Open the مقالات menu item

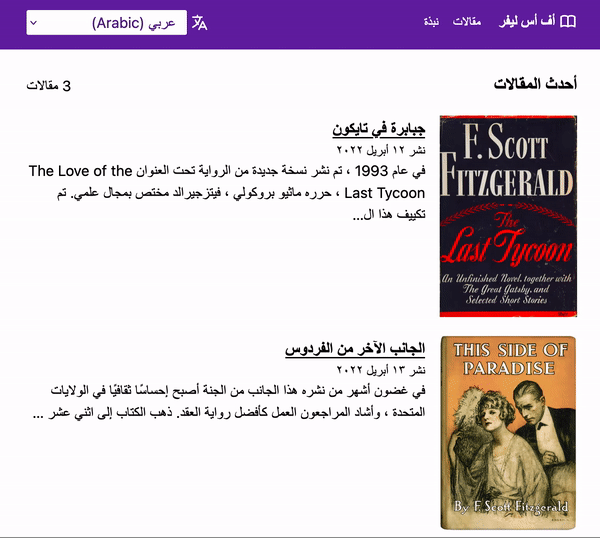click(x=467, y=21)
